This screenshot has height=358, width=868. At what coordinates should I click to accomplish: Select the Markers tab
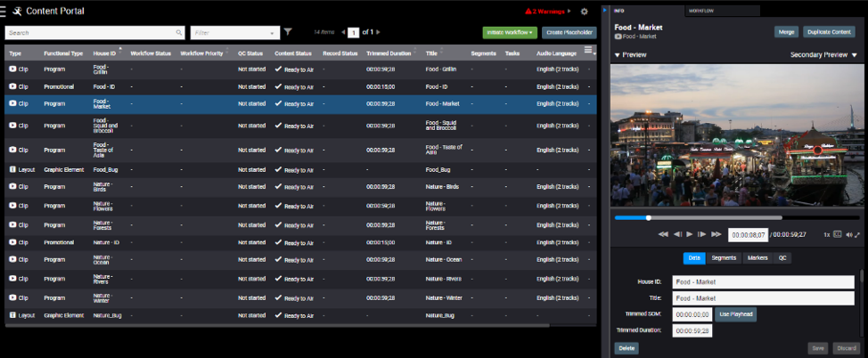coord(757,258)
